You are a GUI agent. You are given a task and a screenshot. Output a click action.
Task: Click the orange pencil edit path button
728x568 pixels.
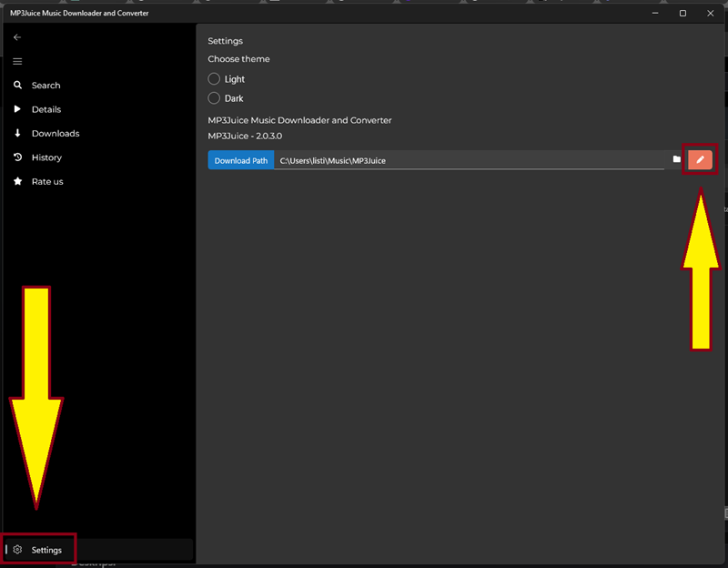point(700,160)
